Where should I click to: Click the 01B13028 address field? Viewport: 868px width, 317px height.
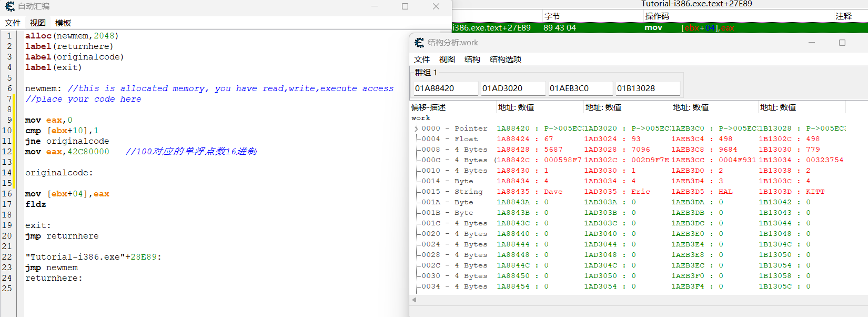click(647, 88)
